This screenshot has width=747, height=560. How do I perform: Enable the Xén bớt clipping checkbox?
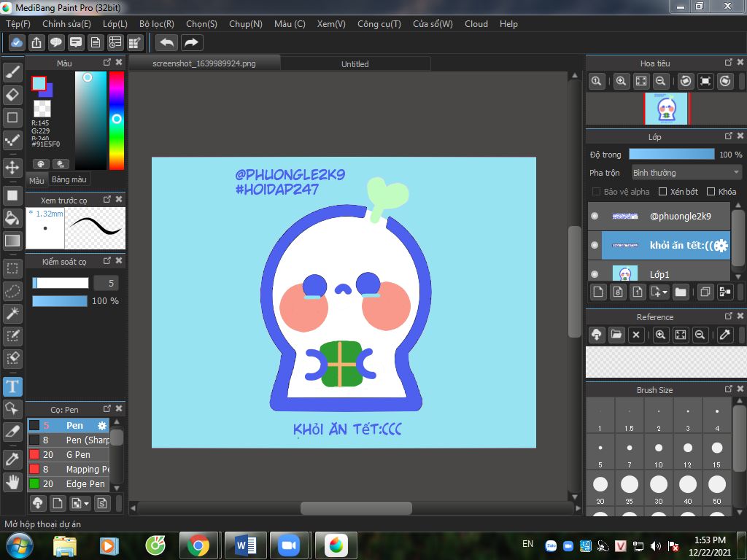662,192
